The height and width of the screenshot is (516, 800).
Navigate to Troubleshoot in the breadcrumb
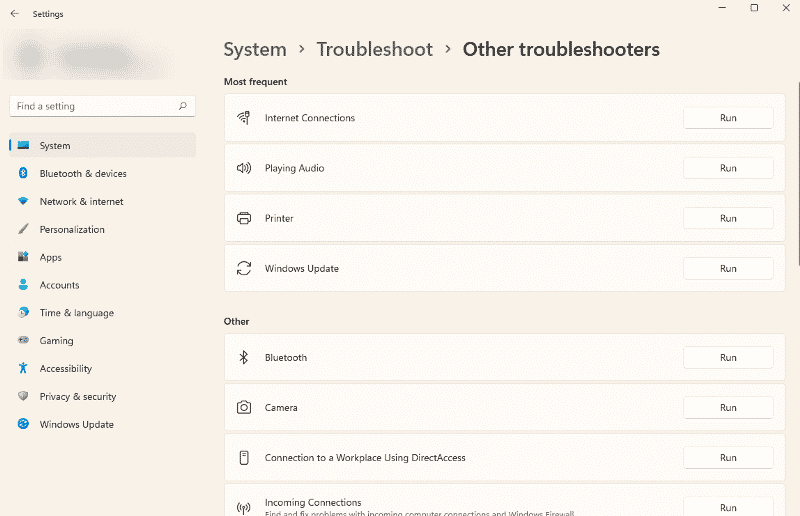[x=374, y=50]
